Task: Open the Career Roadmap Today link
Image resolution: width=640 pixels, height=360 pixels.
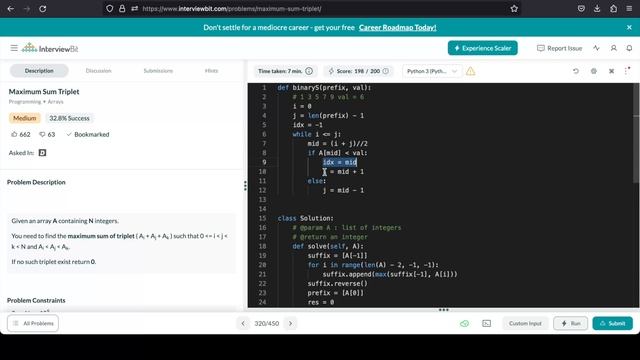Action: coord(398,27)
